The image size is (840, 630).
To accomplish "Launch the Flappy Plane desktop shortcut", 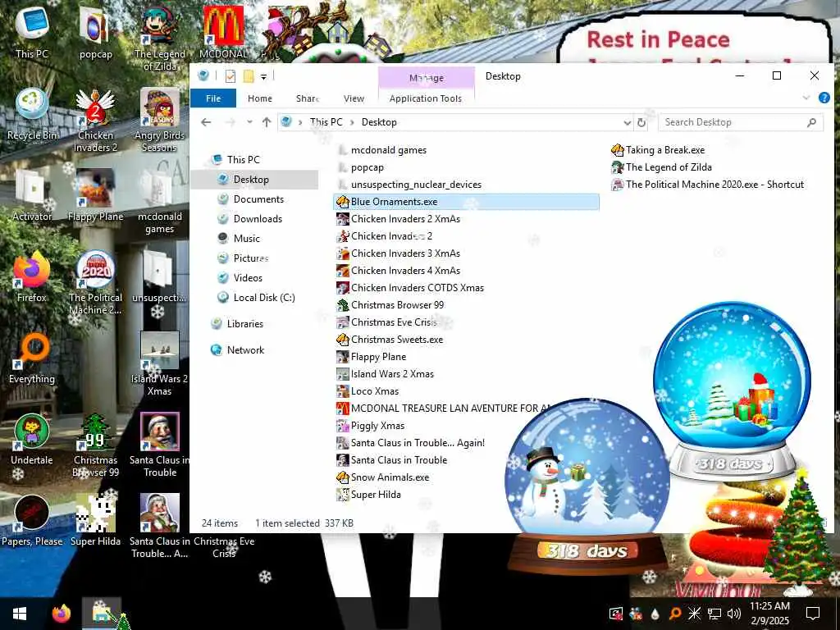I will pos(95,195).
